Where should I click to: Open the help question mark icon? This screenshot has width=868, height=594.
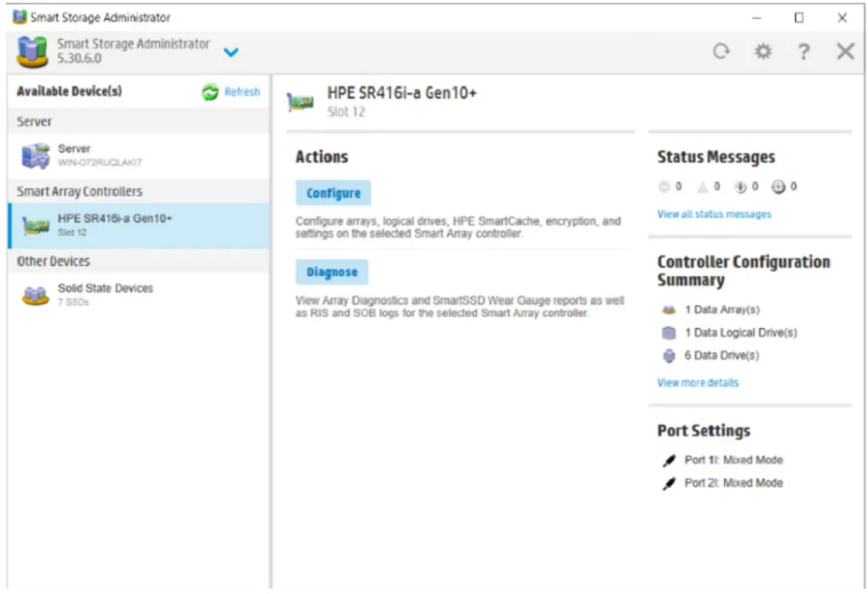(804, 52)
